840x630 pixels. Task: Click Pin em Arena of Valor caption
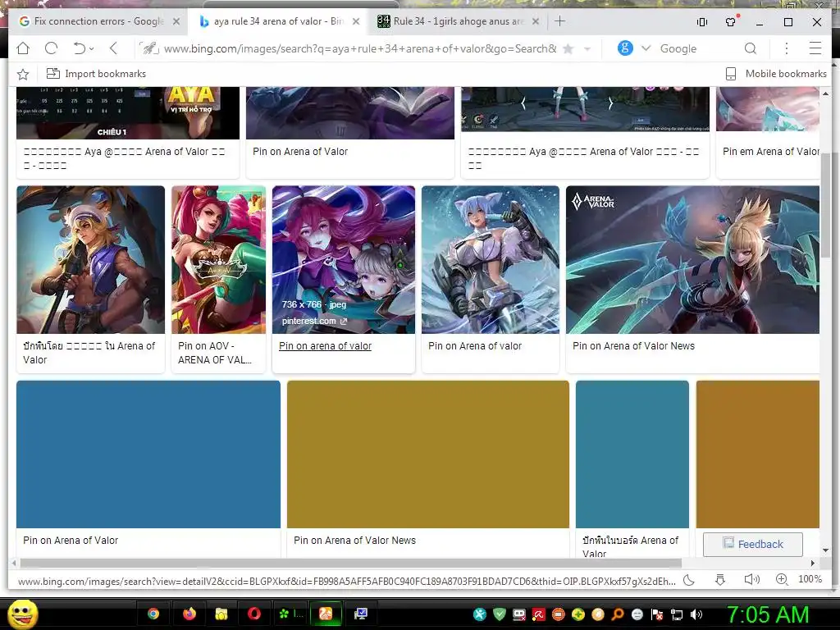pyautogui.click(x=770, y=152)
